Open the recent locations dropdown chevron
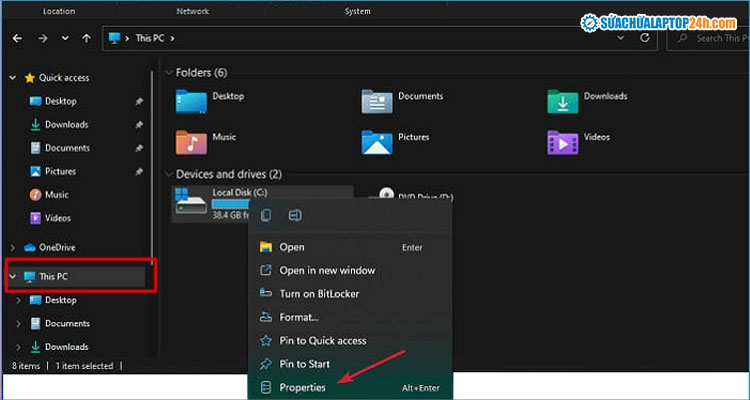750x400 pixels. pos(64,38)
